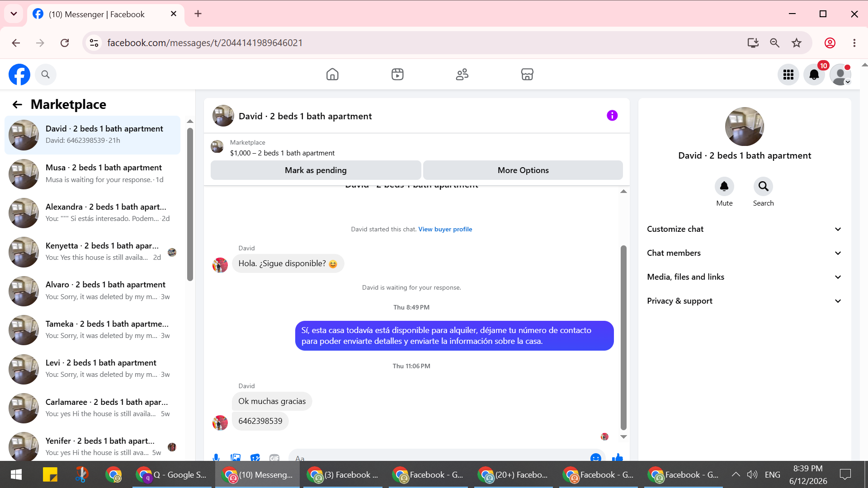Open the Tameka conversation

[x=92, y=330]
